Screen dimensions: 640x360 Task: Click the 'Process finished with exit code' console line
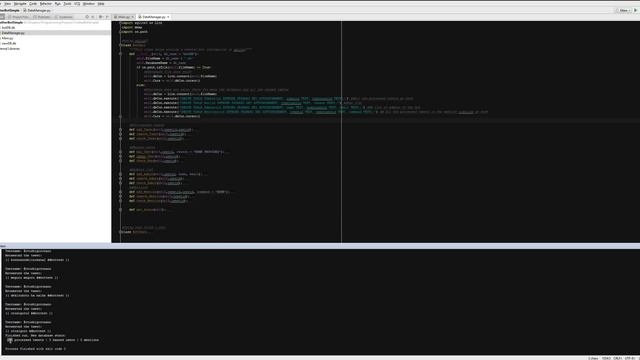36,349
